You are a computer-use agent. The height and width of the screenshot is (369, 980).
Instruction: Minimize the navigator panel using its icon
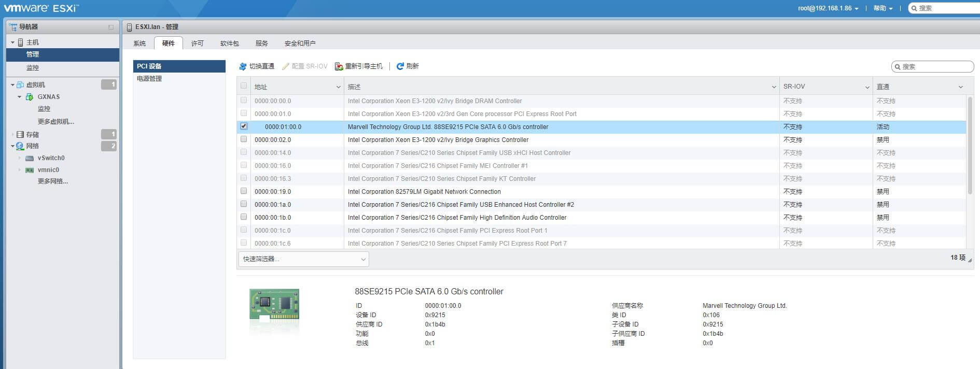pos(110,27)
